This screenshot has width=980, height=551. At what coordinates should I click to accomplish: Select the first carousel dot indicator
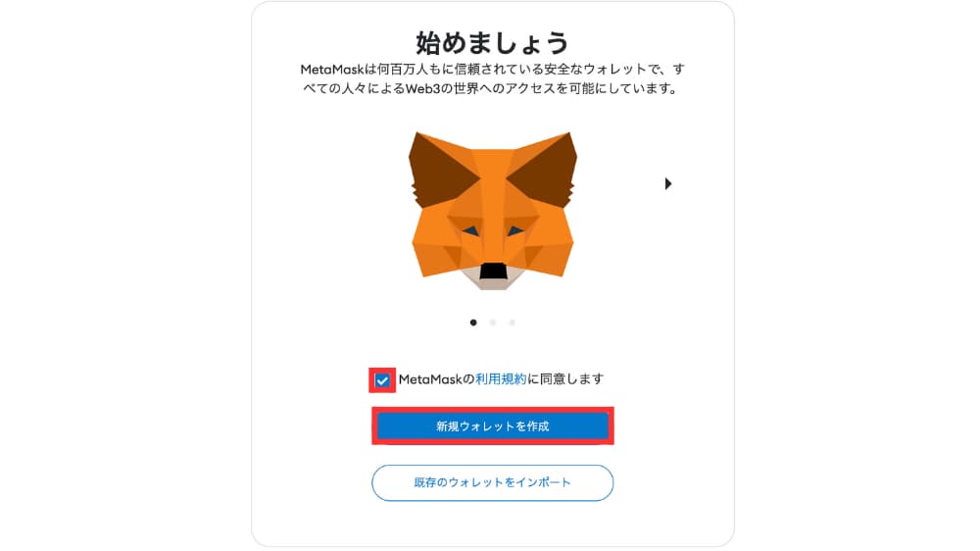pyautogui.click(x=473, y=323)
